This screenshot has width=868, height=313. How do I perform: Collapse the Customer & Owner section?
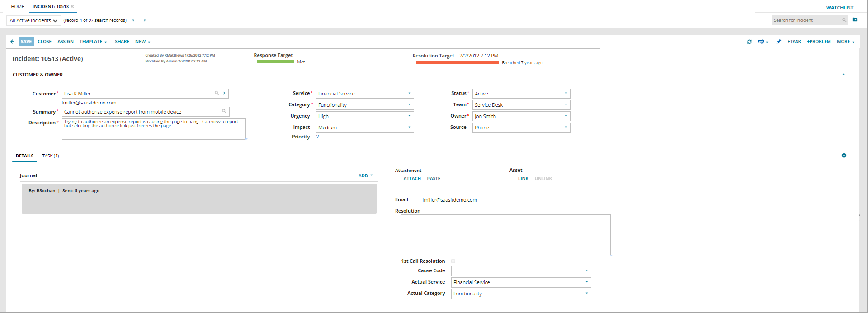844,75
